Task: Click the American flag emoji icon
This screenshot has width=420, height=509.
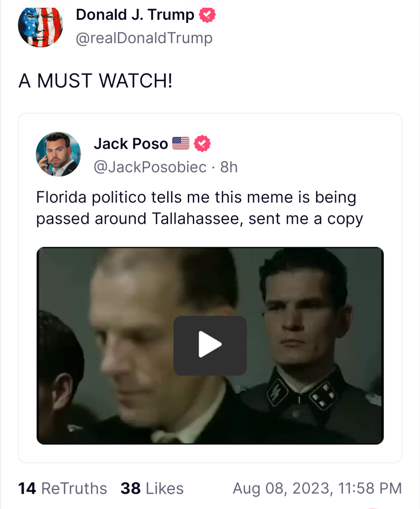Action: (181, 143)
